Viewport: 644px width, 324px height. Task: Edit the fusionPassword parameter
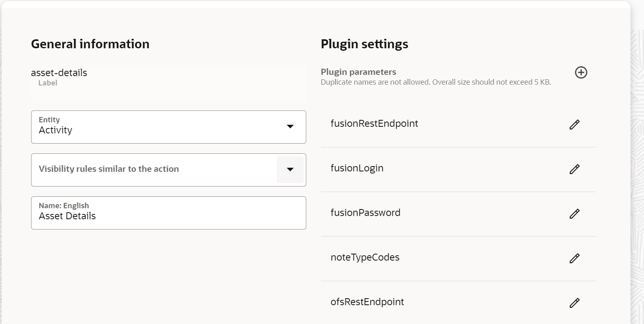575,214
